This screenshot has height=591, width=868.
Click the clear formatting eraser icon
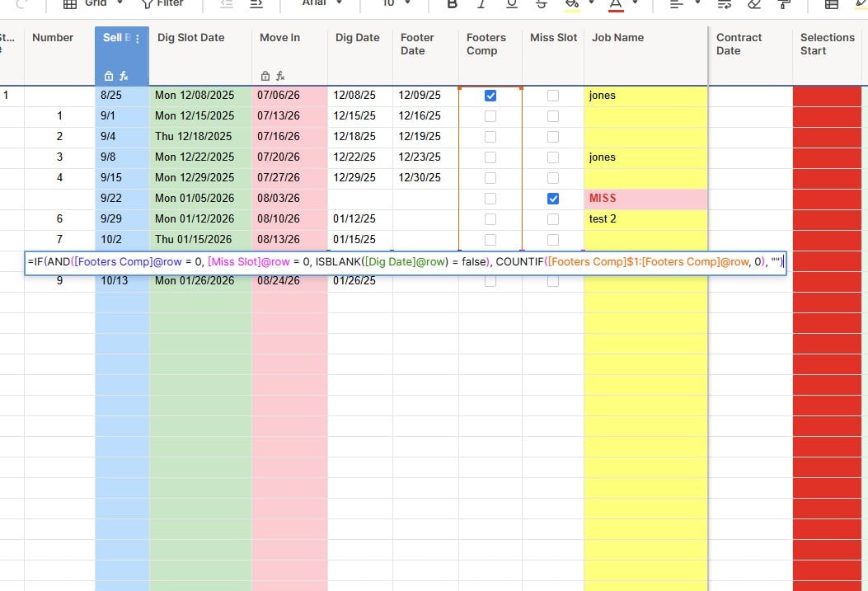(754, 4)
